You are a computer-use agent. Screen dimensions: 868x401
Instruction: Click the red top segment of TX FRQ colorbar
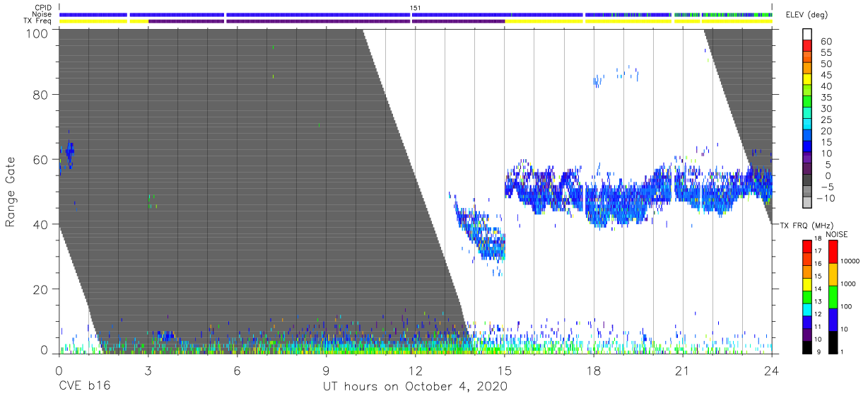pos(807,247)
